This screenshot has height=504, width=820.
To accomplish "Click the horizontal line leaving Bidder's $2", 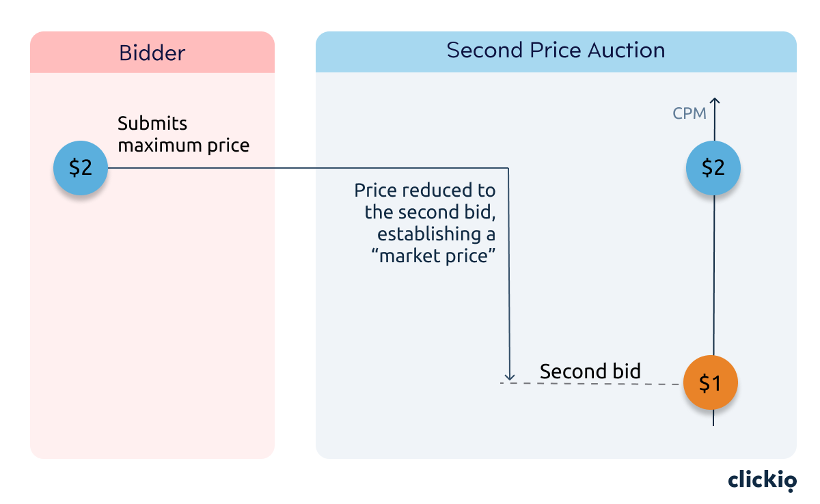I will coord(307,168).
